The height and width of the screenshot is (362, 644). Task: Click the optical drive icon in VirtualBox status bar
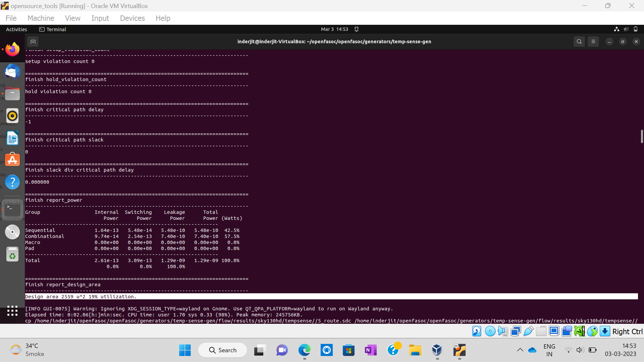click(490, 331)
